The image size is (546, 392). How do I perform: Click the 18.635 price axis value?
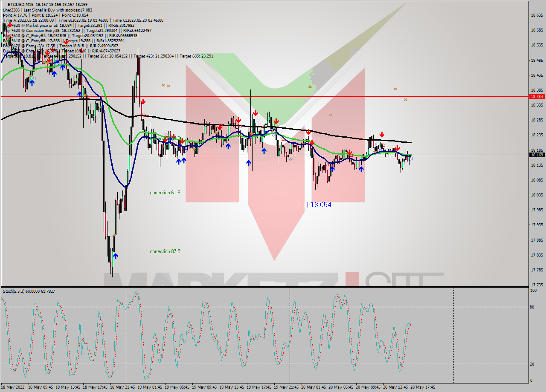click(537, 15)
